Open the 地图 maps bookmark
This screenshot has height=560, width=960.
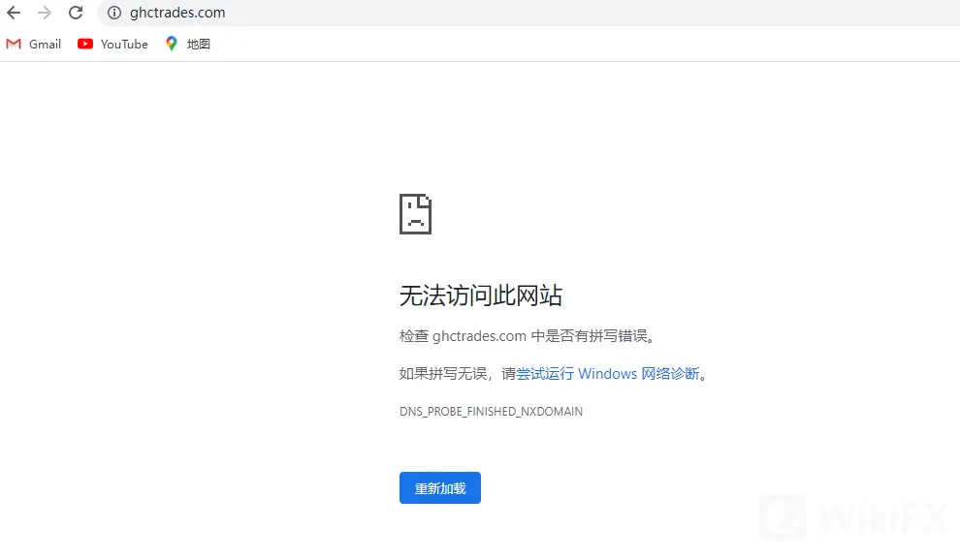pos(188,44)
